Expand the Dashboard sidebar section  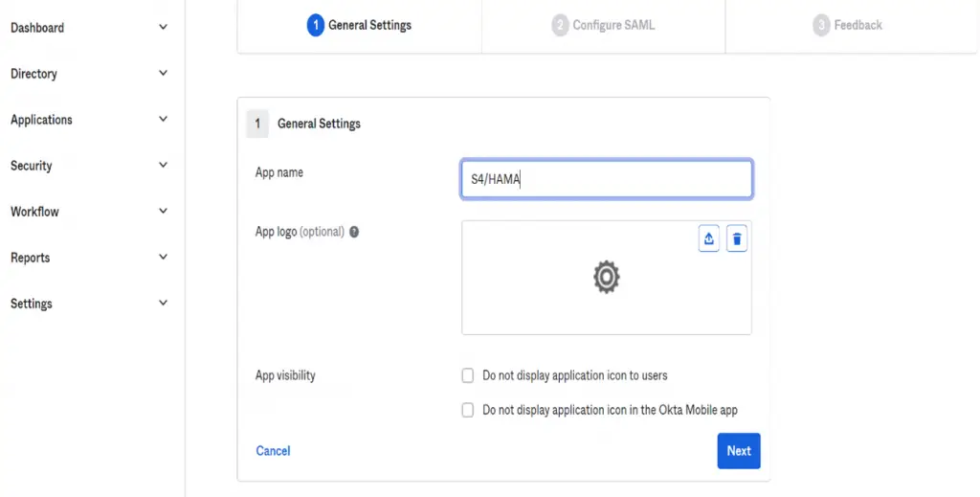pos(89,28)
